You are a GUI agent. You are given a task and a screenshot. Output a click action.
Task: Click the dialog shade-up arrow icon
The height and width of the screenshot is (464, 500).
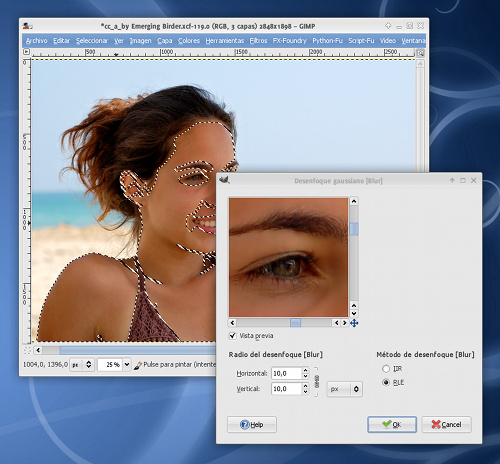pos(452,180)
